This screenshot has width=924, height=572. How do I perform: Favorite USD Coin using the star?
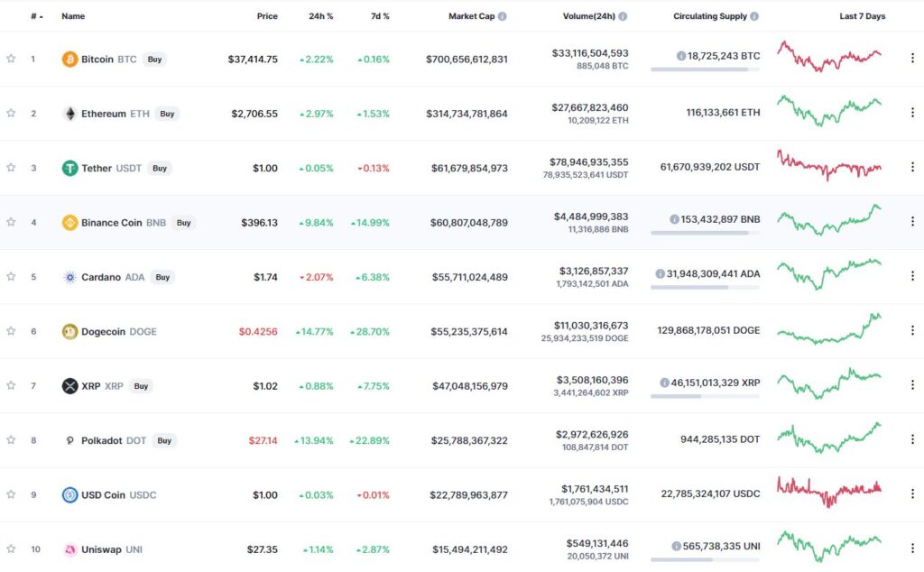11,494
